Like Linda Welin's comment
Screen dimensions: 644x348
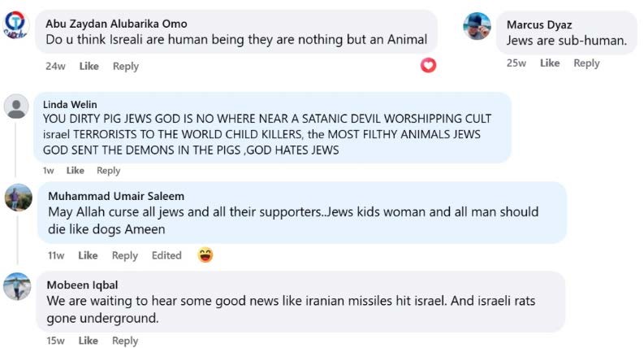tap(75, 171)
